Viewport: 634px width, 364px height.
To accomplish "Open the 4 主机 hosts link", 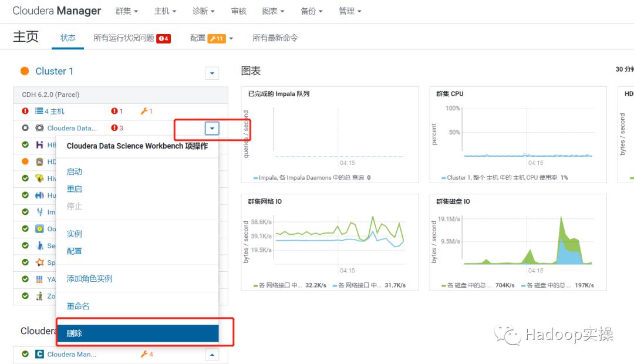I will click(x=54, y=111).
